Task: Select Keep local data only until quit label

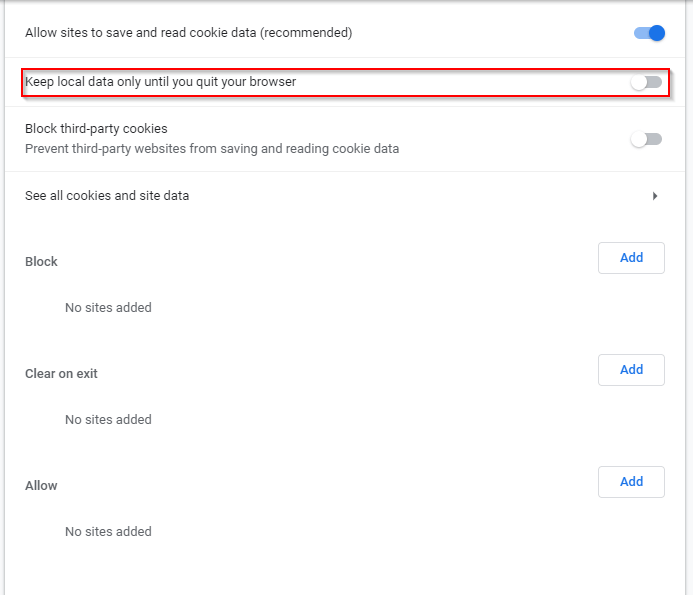Action: [161, 82]
